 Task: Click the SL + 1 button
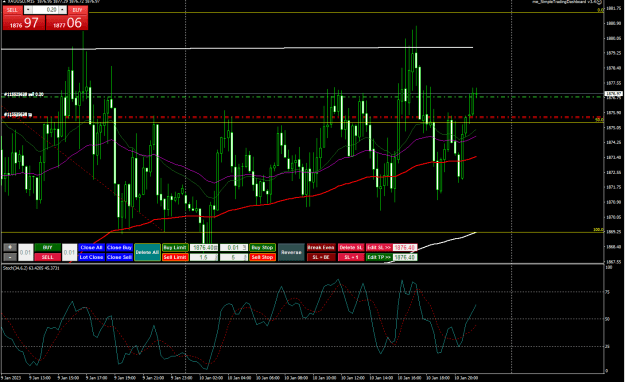351,257
